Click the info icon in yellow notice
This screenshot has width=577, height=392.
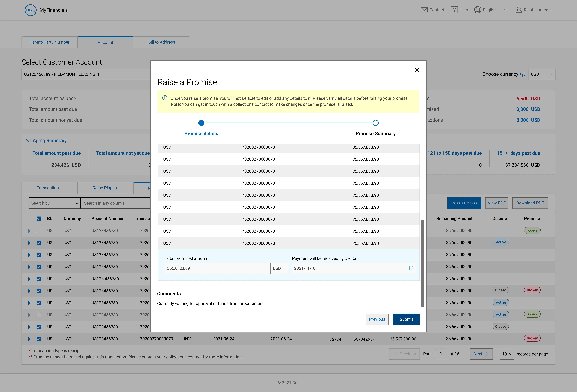click(x=165, y=98)
